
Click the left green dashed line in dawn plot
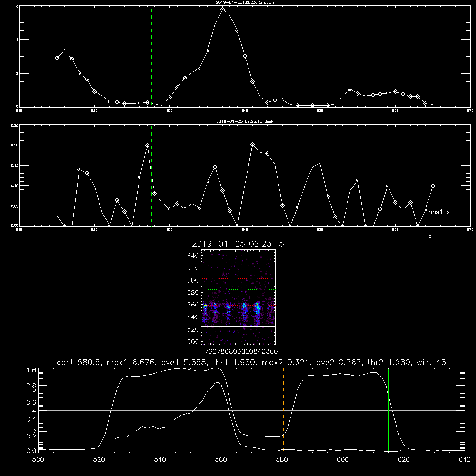[151, 56]
